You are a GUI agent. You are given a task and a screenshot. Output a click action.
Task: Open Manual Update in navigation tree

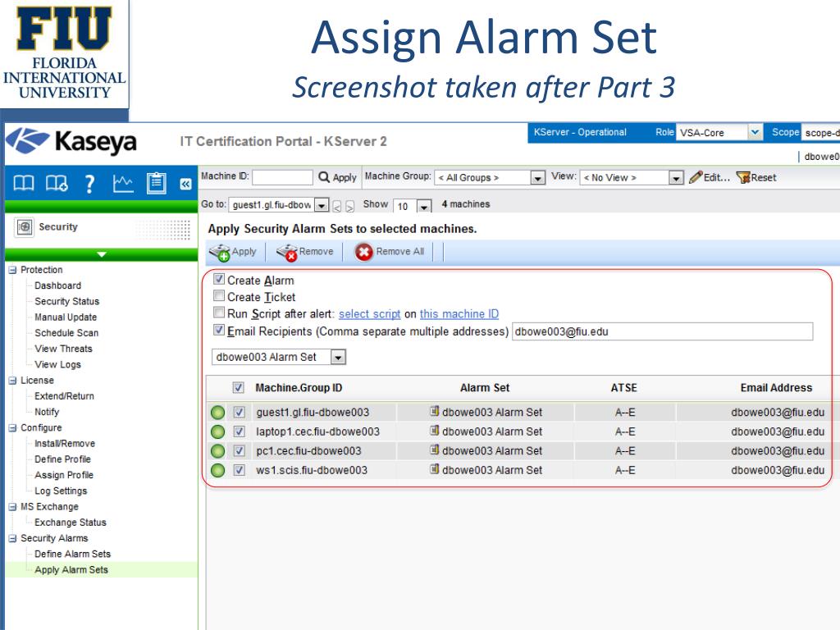coord(66,317)
